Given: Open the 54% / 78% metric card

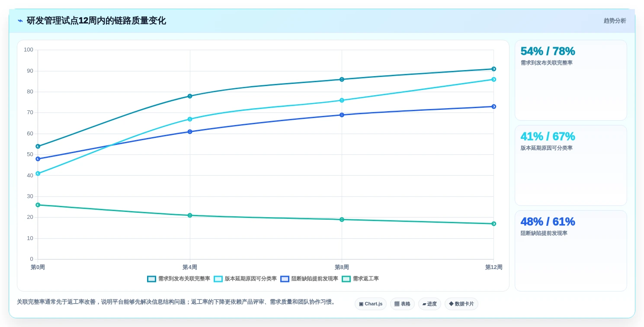Looking at the screenshot, I should pyautogui.click(x=570, y=80).
